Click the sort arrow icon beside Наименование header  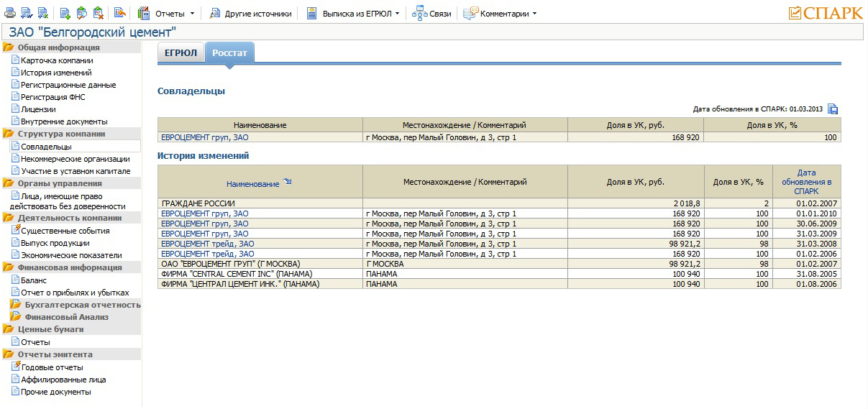tap(288, 183)
